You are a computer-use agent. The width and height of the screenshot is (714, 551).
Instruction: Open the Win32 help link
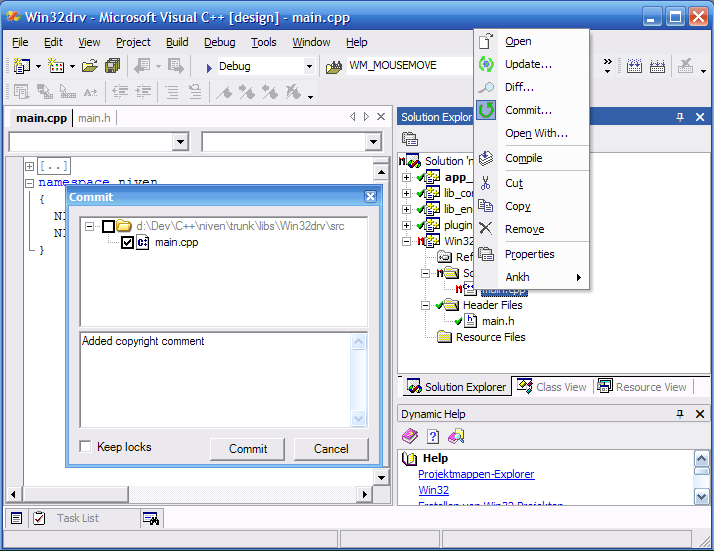pos(434,490)
